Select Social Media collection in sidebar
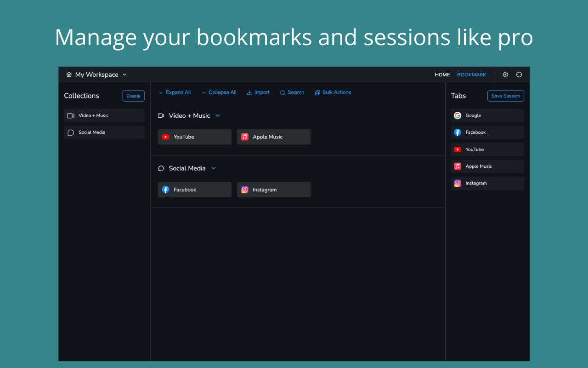This screenshot has height=368, width=588. click(104, 132)
